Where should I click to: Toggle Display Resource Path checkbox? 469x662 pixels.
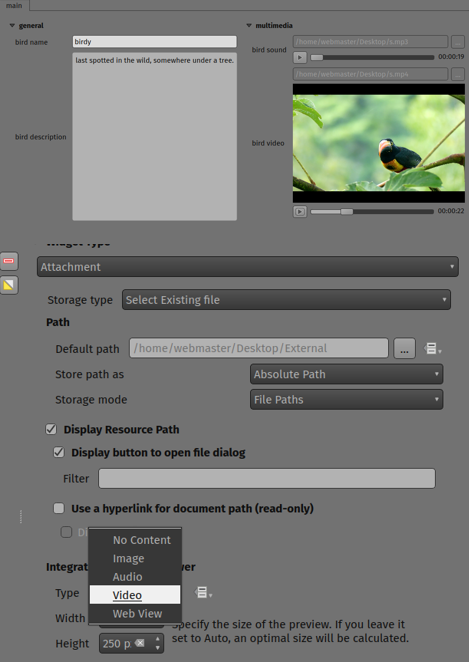[x=51, y=429]
